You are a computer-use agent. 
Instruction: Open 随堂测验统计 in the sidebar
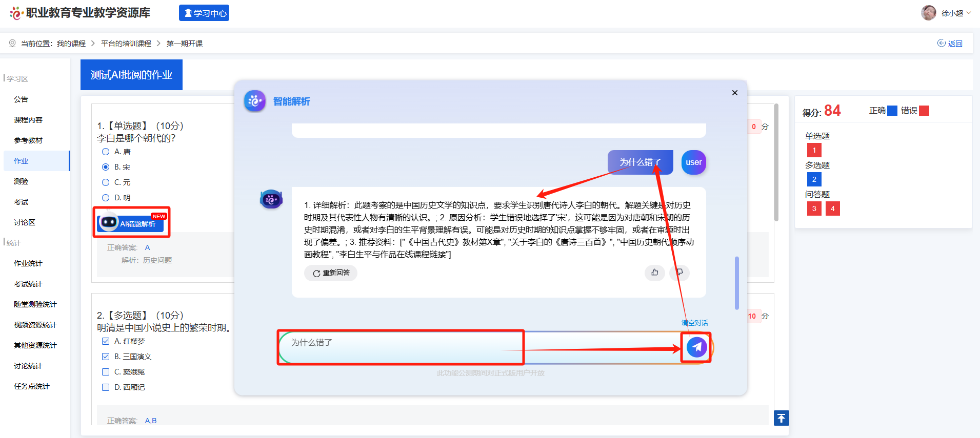pyautogui.click(x=36, y=304)
